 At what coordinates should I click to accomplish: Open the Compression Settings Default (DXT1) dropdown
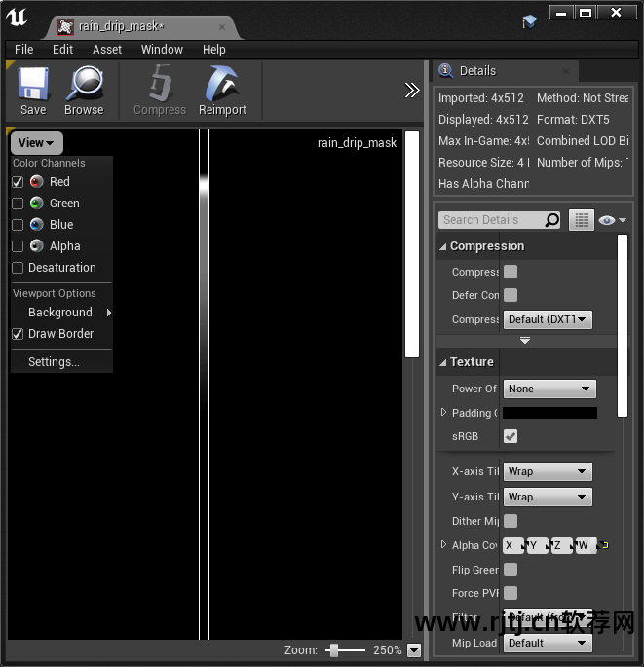[548, 319]
